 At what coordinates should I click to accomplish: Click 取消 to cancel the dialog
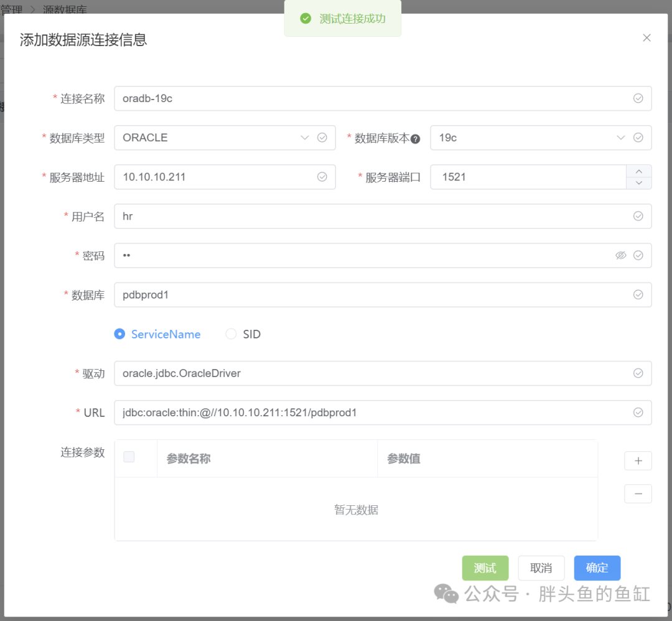coord(541,568)
